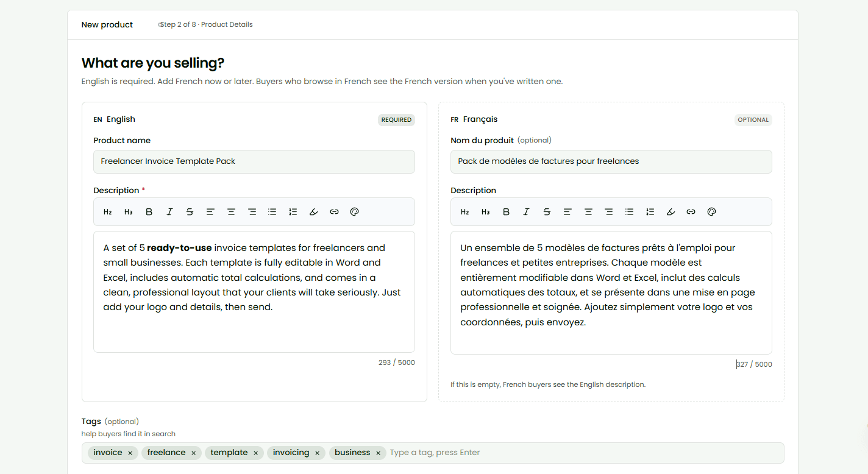868x474 pixels.
Task: Toggle strikethrough in English description toolbar
Action: coord(190,212)
